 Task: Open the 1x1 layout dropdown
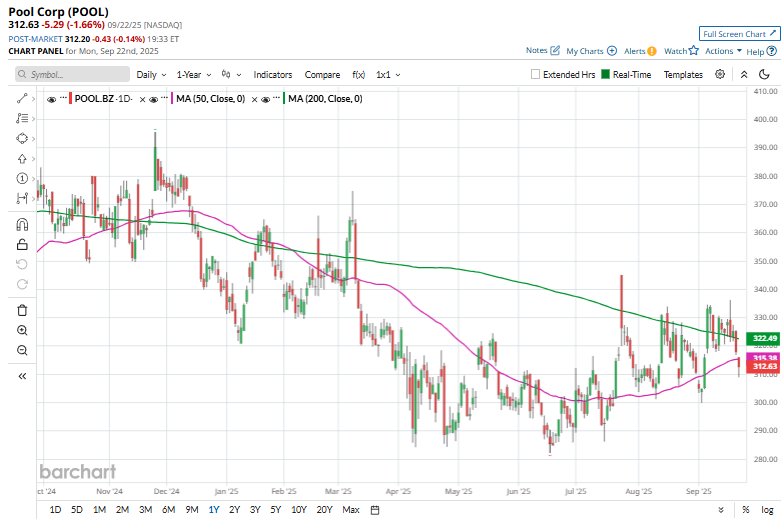[x=388, y=74]
